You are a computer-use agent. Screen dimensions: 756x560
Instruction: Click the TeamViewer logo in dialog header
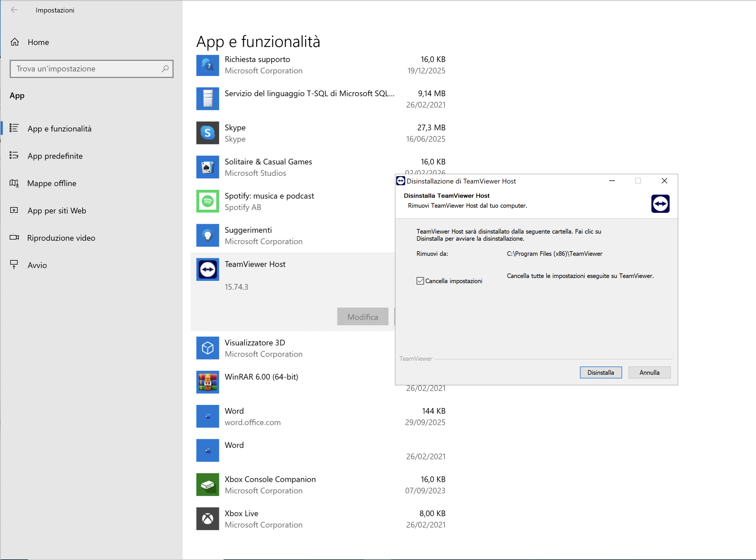[x=660, y=204]
